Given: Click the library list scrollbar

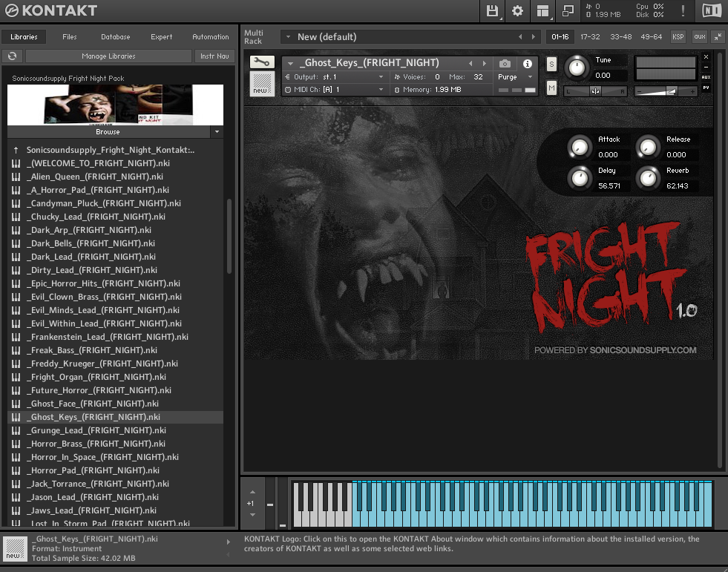Looking at the screenshot, I should [x=229, y=236].
